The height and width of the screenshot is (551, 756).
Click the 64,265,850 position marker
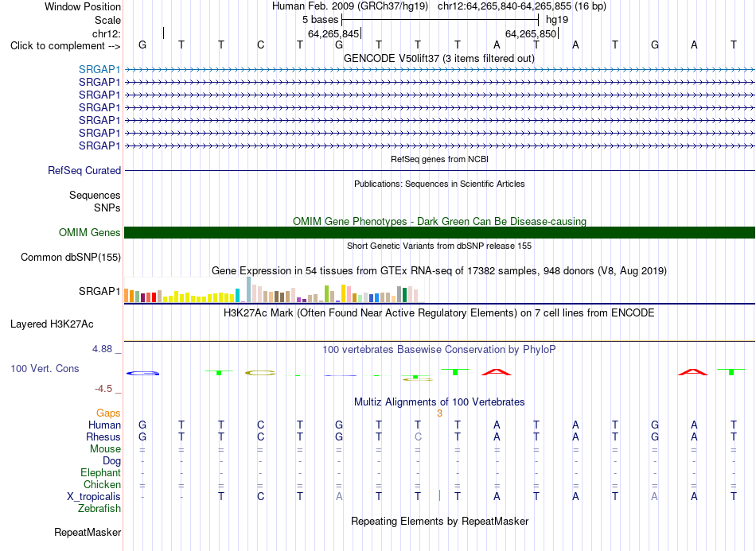pyautogui.click(x=531, y=33)
